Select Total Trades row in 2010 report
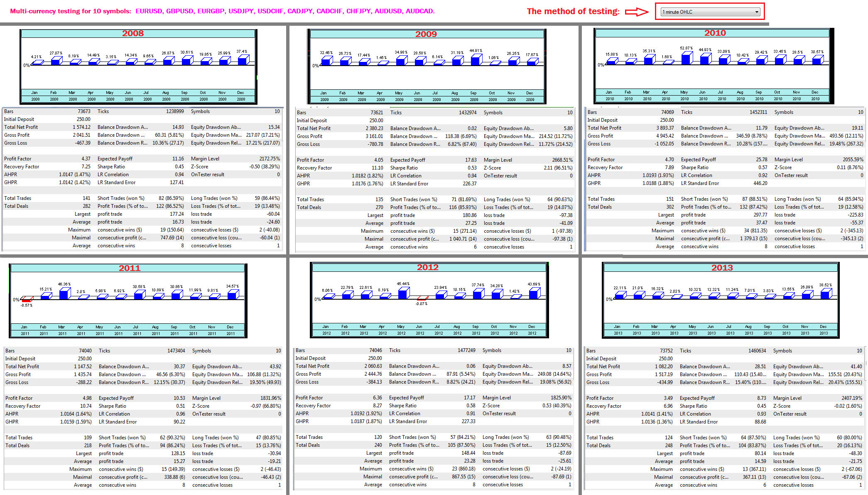 (601, 199)
